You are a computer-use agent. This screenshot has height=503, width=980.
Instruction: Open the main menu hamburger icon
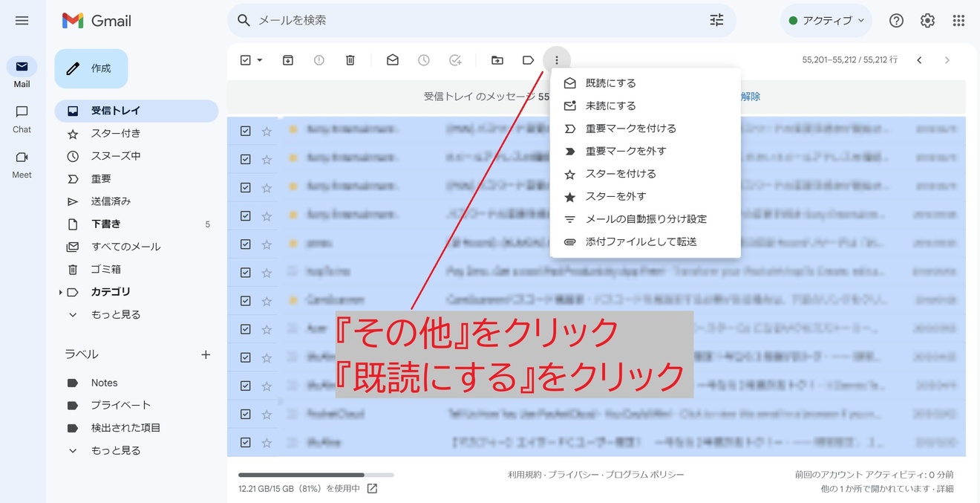(x=22, y=21)
